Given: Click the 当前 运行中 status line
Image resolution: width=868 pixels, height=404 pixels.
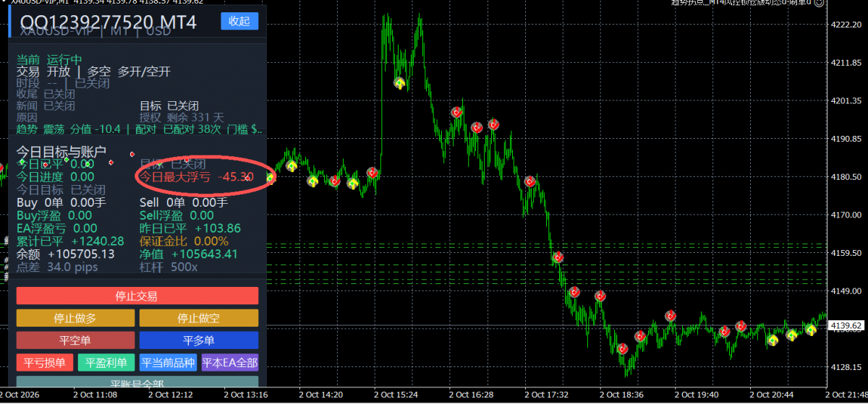Looking at the screenshot, I should 49,60.
